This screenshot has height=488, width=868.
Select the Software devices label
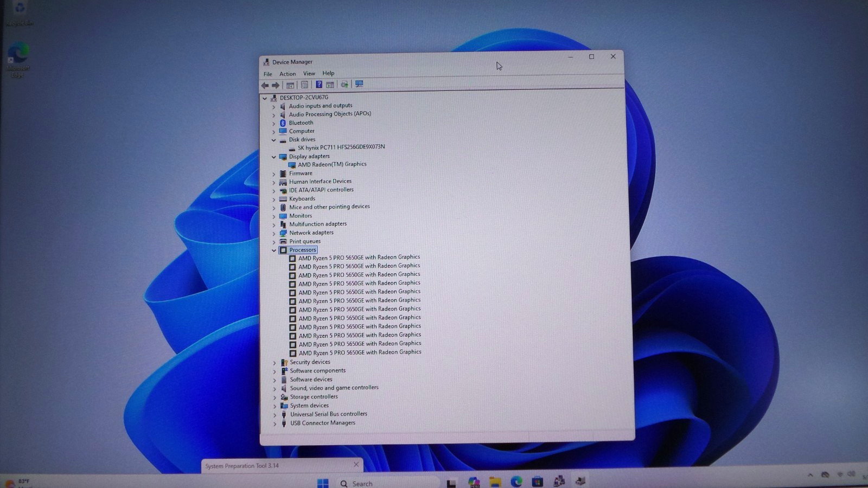click(x=311, y=380)
